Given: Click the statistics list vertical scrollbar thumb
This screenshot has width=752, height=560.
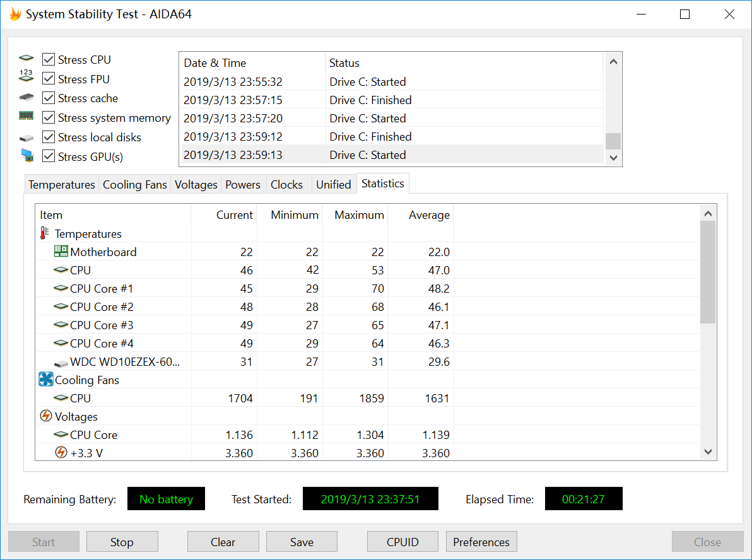Looking at the screenshot, I should point(708,271).
